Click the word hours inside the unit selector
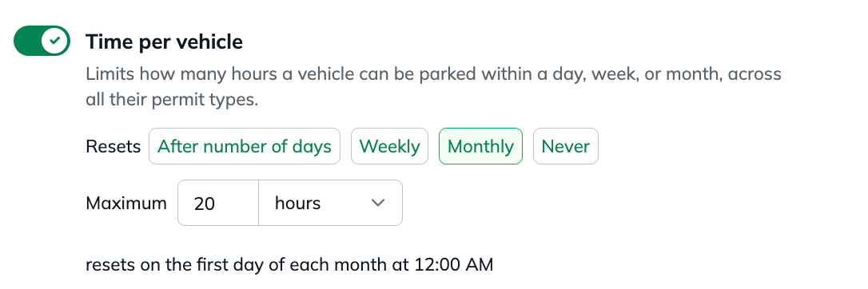This screenshot has height=289, width=868. pos(298,203)
